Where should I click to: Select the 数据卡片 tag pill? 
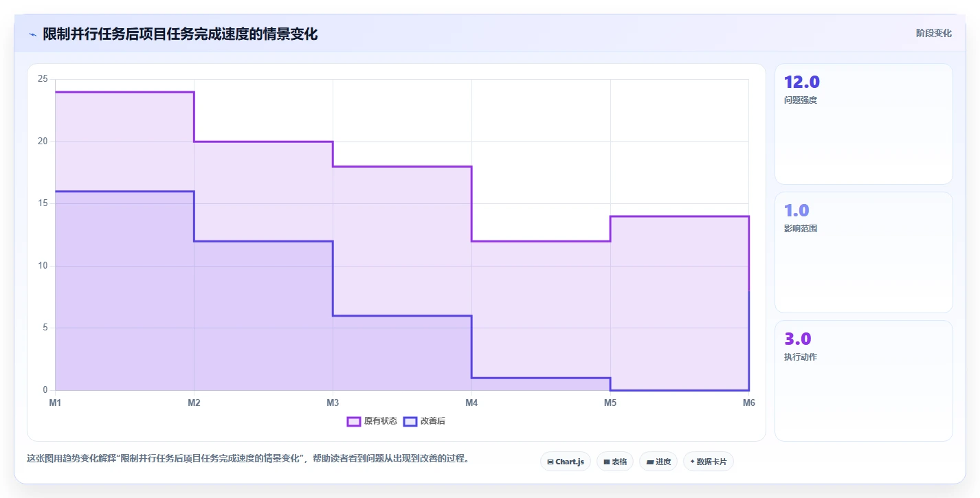pyautogui.click(x=709, y=462)
